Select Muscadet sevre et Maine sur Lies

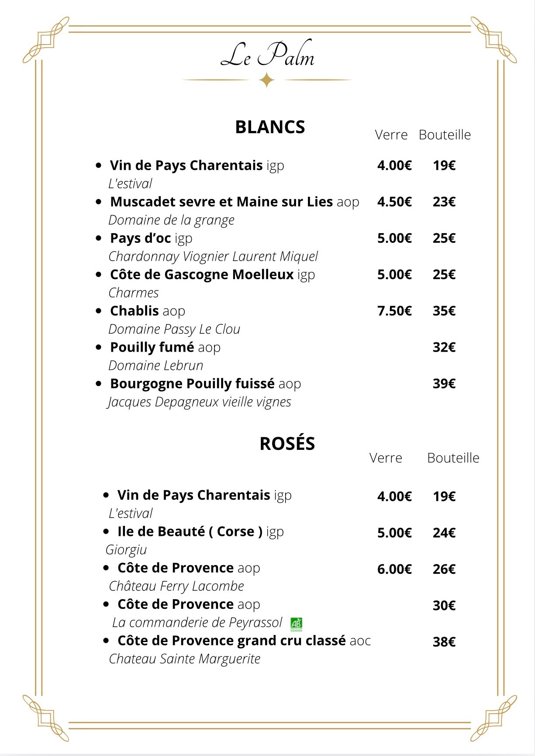click(221, 202)
